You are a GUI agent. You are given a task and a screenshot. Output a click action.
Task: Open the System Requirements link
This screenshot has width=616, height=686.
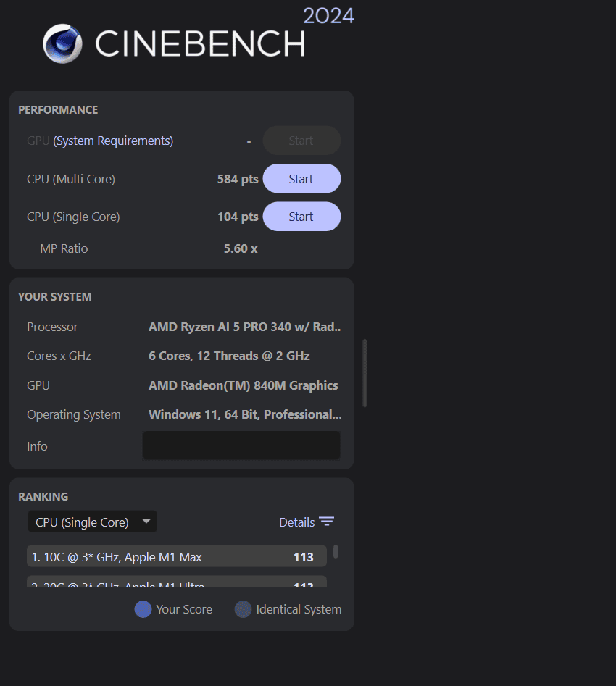click(113, 141)
